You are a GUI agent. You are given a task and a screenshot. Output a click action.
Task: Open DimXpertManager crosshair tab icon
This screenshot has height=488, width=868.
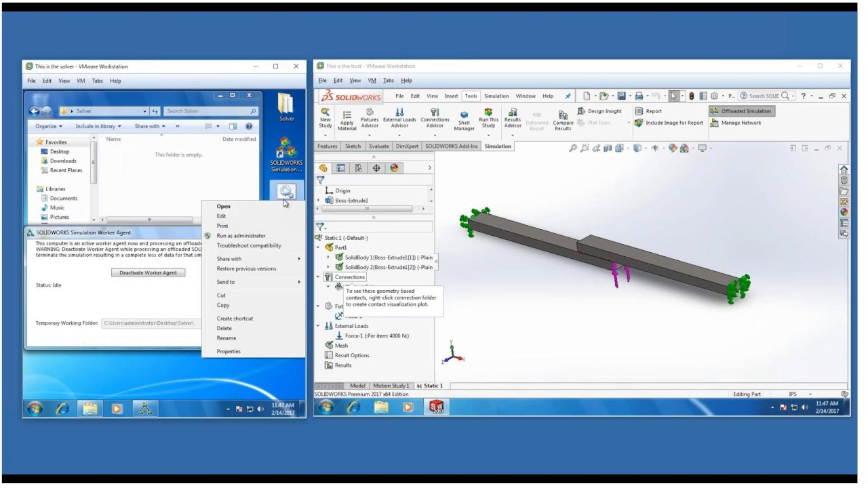376,168
